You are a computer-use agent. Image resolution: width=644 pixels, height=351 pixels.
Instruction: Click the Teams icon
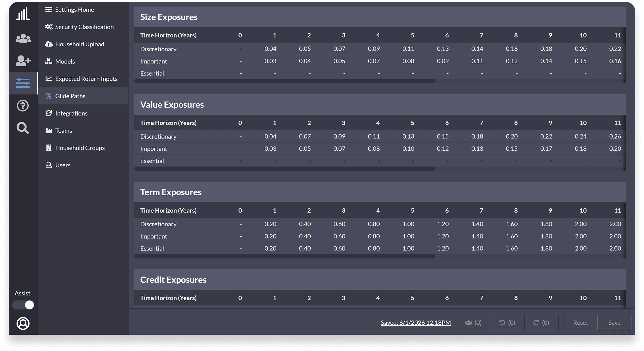tap(49, 131)
